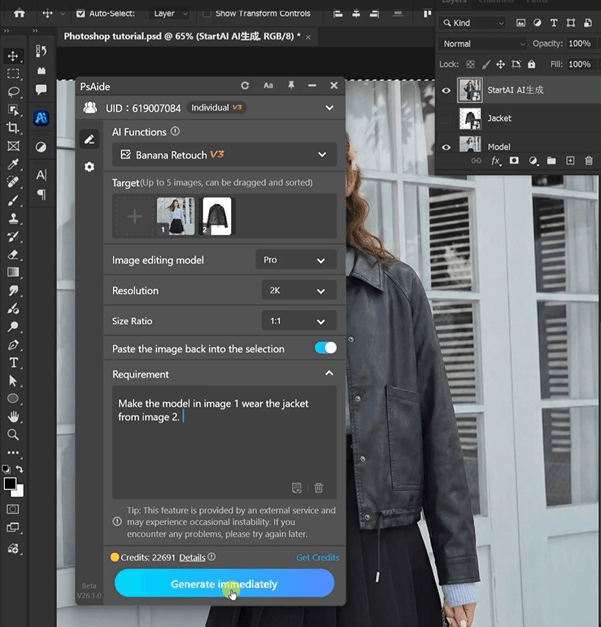Enable the Auto-Select checkbox
Viewport: 601px width, 627px height.
pyautogui.click(x=81, y=14)
